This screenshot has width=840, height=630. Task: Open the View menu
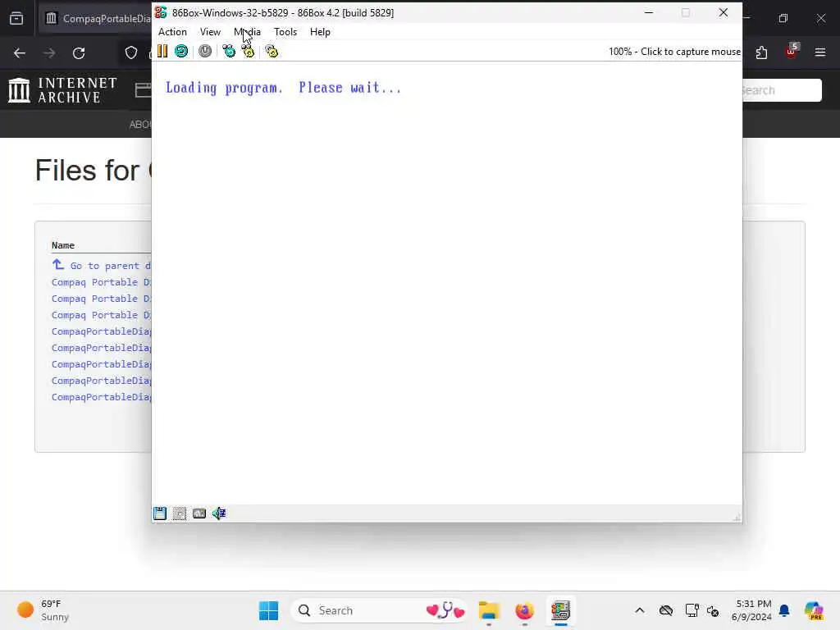click(210, 32)
